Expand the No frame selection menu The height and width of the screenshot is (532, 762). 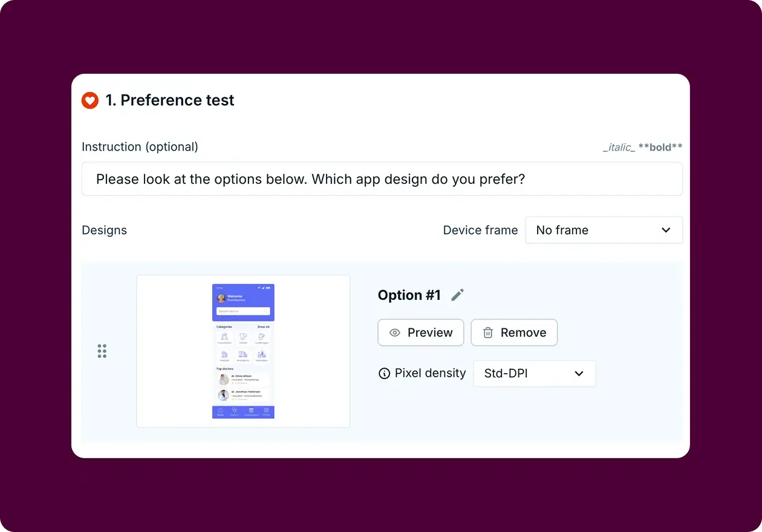pyautogui.click(x=604, y=230)
